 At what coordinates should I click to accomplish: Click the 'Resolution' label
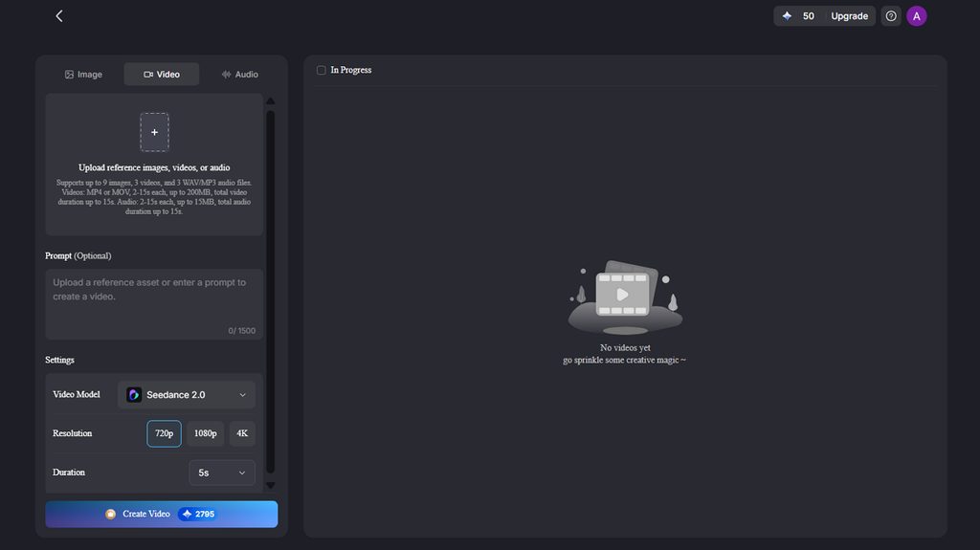point(72,433)
